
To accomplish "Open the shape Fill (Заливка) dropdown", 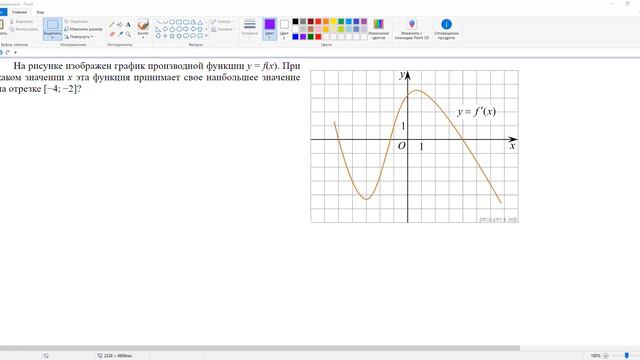I will [223, 29].
